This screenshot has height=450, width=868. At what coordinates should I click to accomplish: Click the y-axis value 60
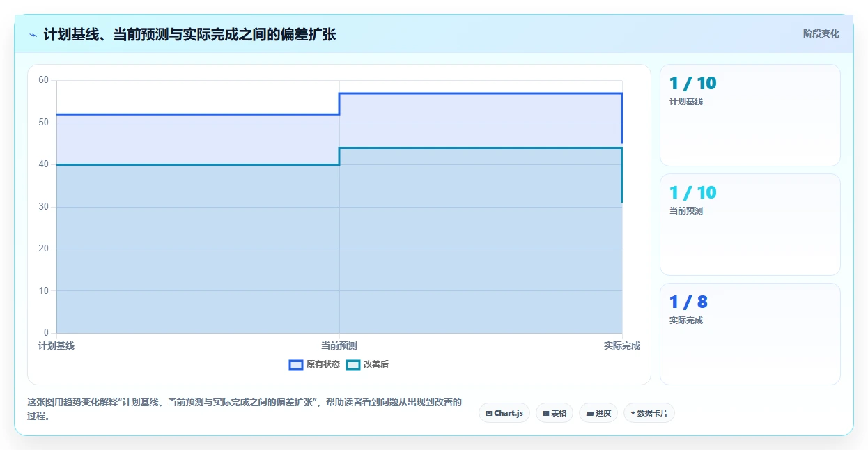44,80
